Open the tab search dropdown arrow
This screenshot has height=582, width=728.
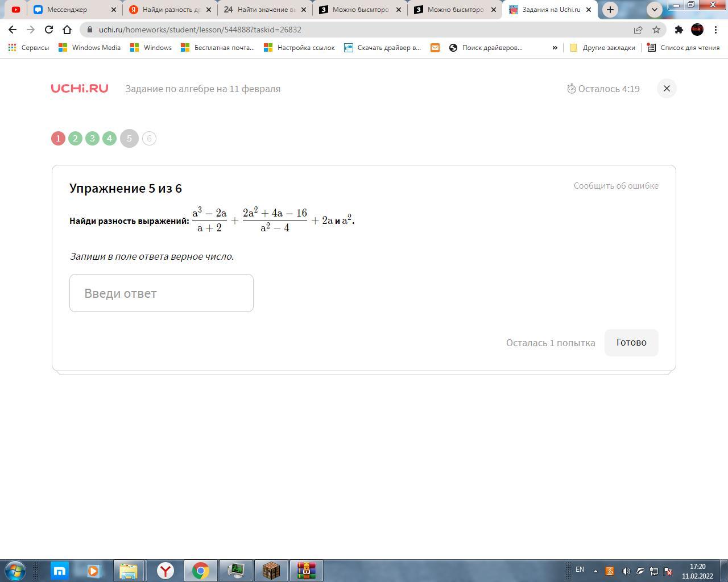coord(654,10)
